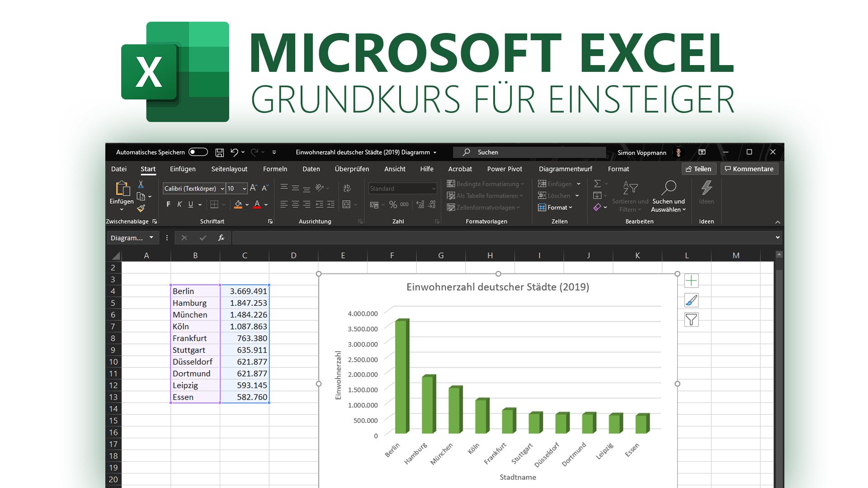Click the Teilen button
The image size is (868, 488).
[699, 169]
